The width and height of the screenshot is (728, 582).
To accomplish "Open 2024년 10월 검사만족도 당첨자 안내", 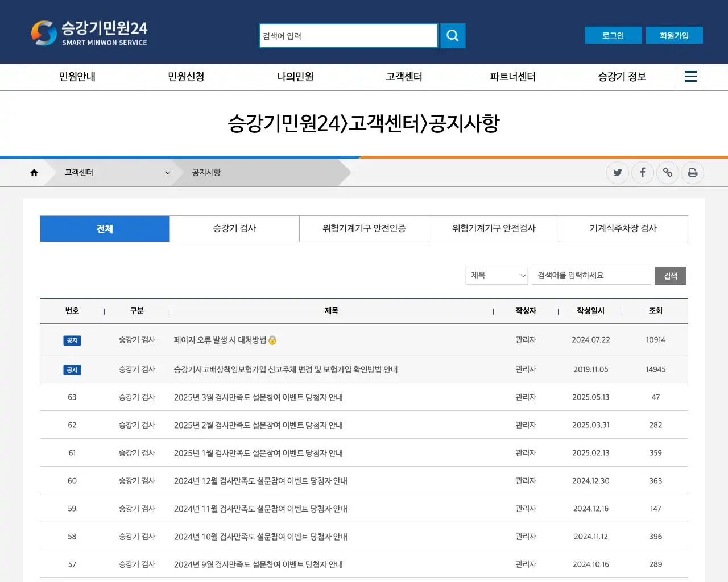I will coord(260,537).
